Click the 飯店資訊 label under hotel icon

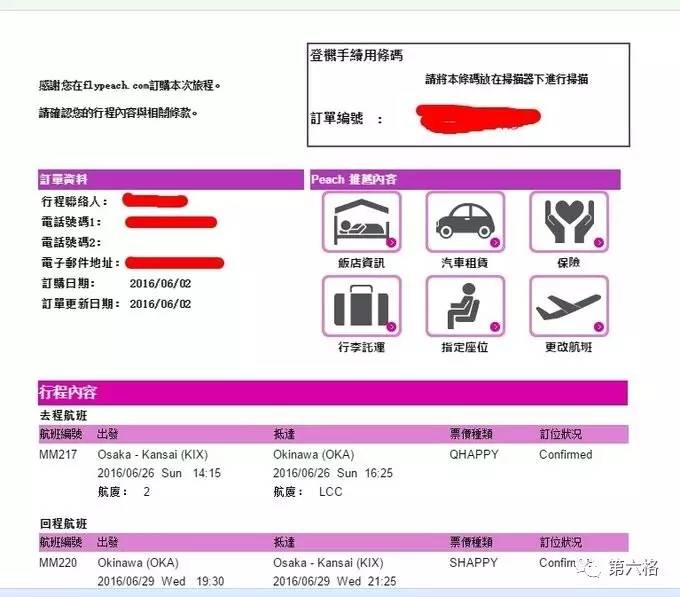[x=361, y=263]
